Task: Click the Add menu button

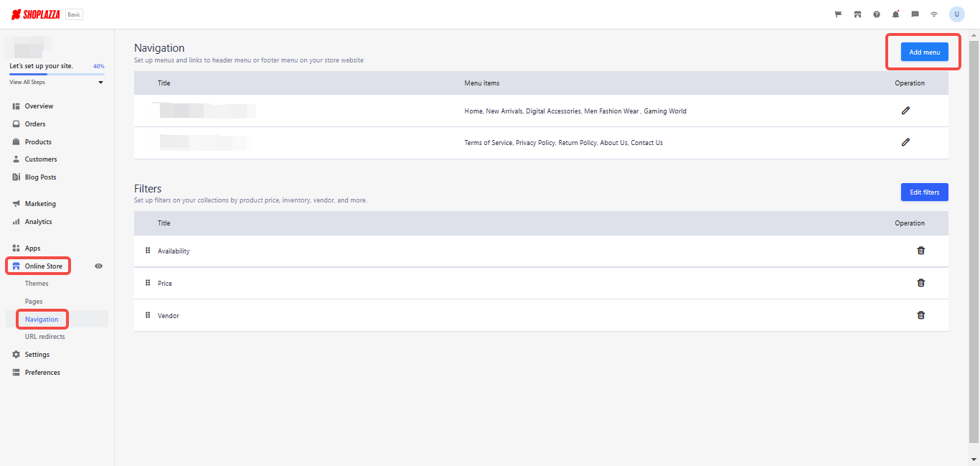Action: click(924, 52)
